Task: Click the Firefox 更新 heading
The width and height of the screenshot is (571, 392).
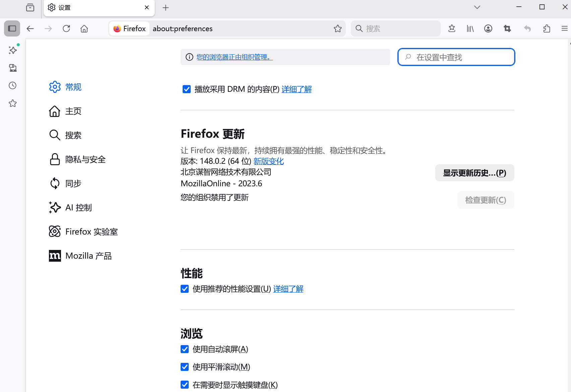Action: coord(213,134)
